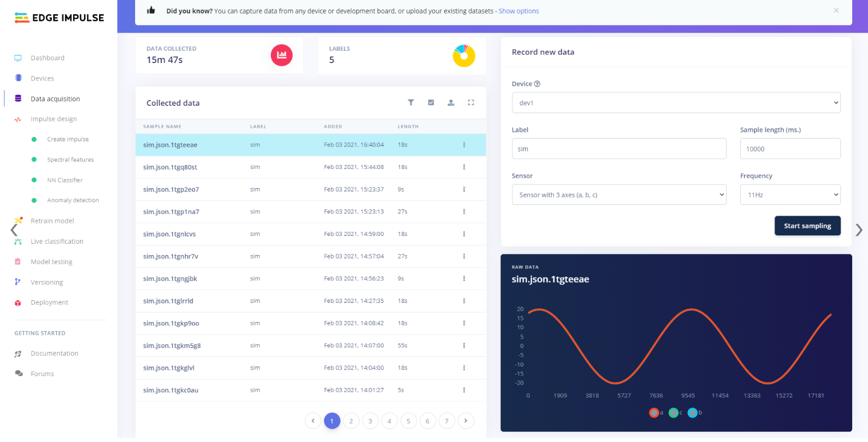Viewport: 868px width, 442px height.
Task: Click the Show options link in the banner
Action: [x=518, y=11]
